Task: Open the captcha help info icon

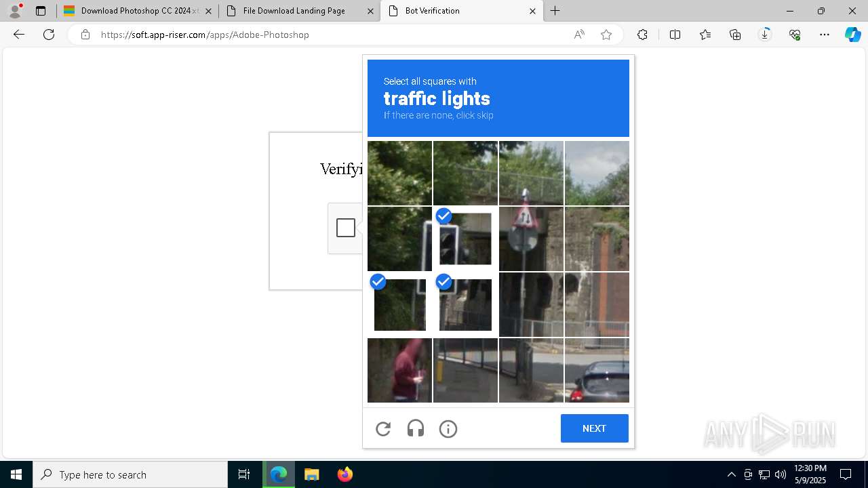Action: 448,428
